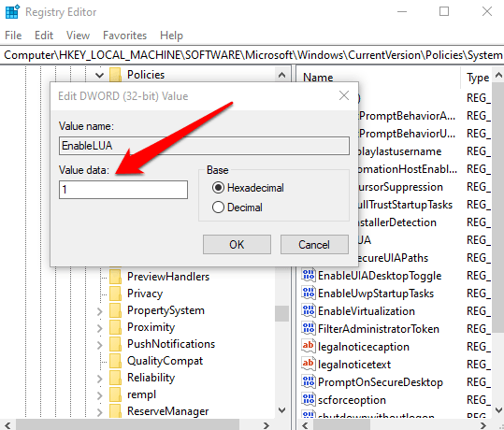Click the Value name field EnableLUA
504x430 pixels.
coord(204,146)
